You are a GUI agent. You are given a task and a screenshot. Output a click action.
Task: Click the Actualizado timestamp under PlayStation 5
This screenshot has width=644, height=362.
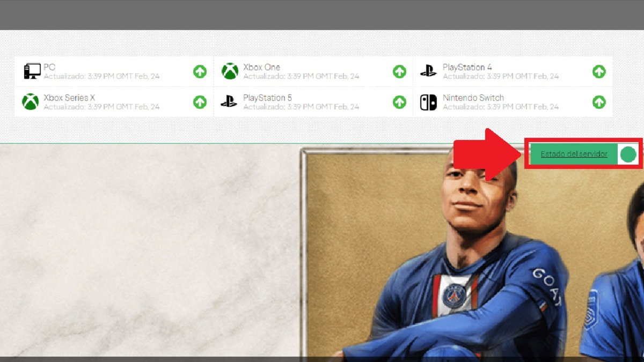coord(301,107)
